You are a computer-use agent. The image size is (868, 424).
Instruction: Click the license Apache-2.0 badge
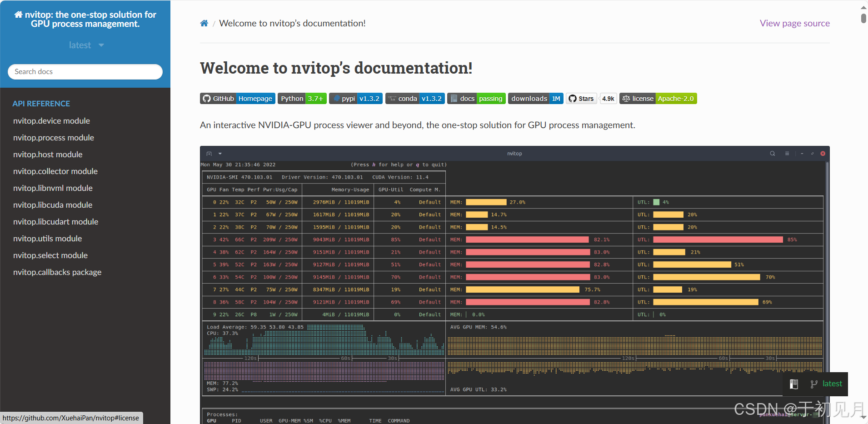658,99
